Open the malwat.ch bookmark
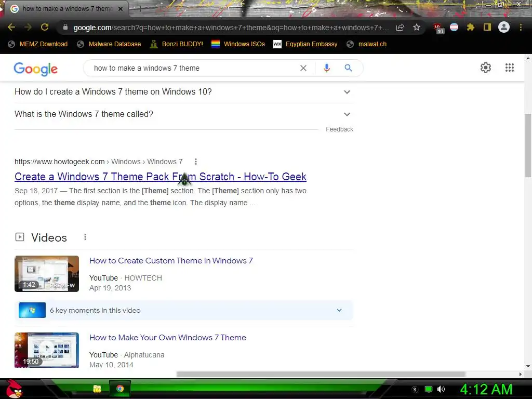This screenshot has height=399, width=532. (x=367, y=44)
